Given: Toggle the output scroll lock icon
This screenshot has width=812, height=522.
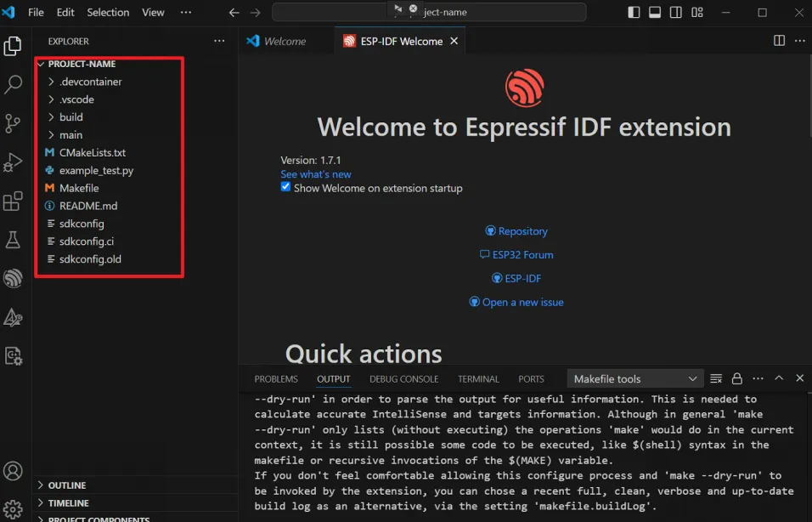Looking at the screenshot, I should click(x=736, y=379).
